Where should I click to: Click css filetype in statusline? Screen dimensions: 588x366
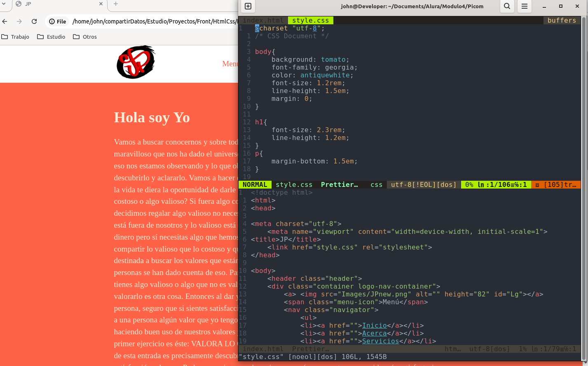376,184
